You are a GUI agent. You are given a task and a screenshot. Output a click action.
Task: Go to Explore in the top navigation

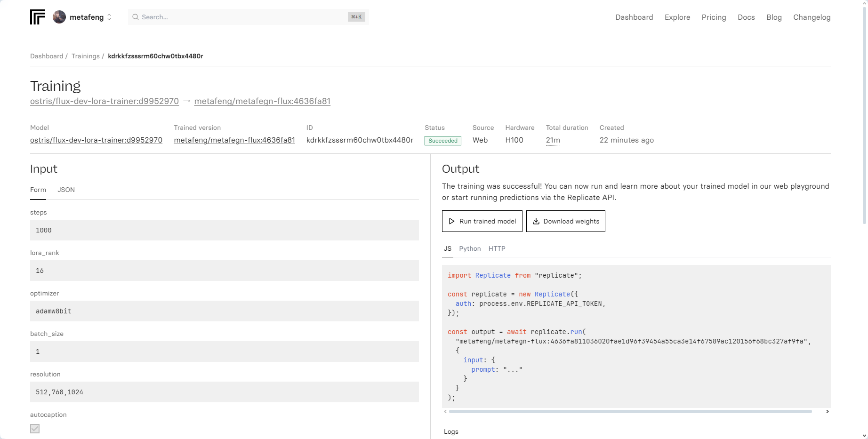pos(677,17)
